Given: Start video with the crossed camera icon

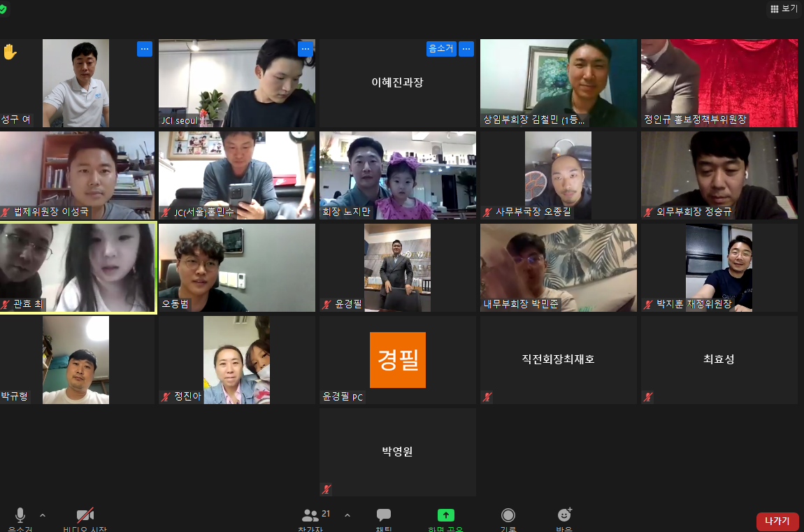Looking at the screenshot, I should coord(85,516).
